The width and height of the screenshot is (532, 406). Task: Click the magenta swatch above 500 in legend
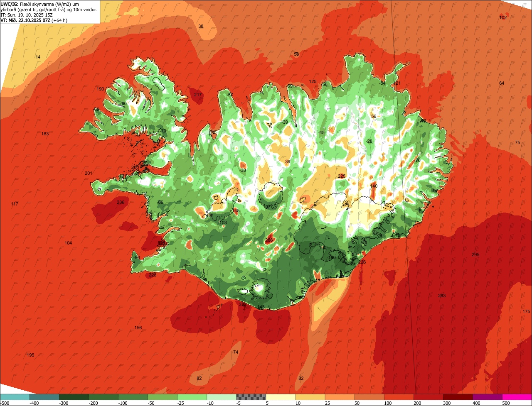click(x=517, y=396)
